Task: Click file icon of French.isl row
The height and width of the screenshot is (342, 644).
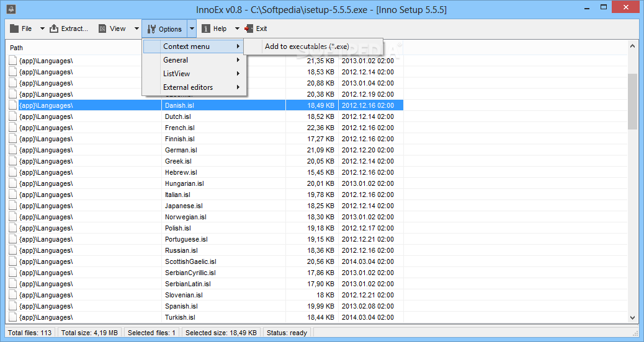Action: [13, 128]
